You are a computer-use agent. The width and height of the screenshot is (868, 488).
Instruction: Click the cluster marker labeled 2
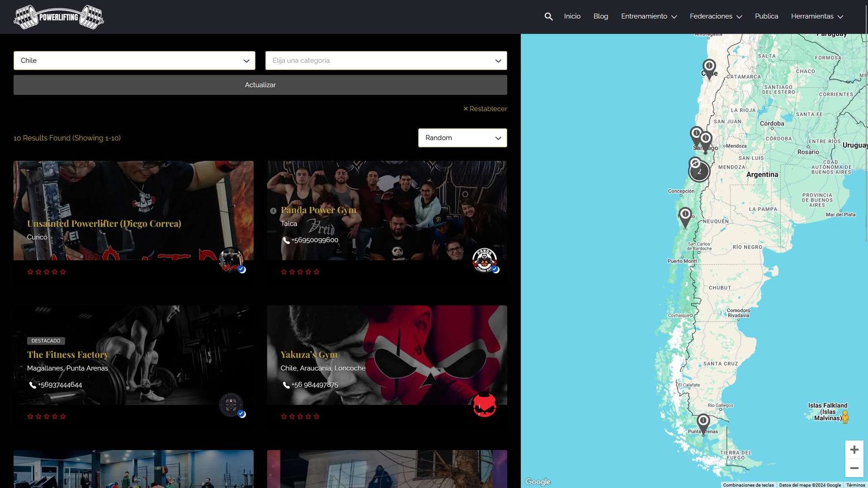coord(699,171)
